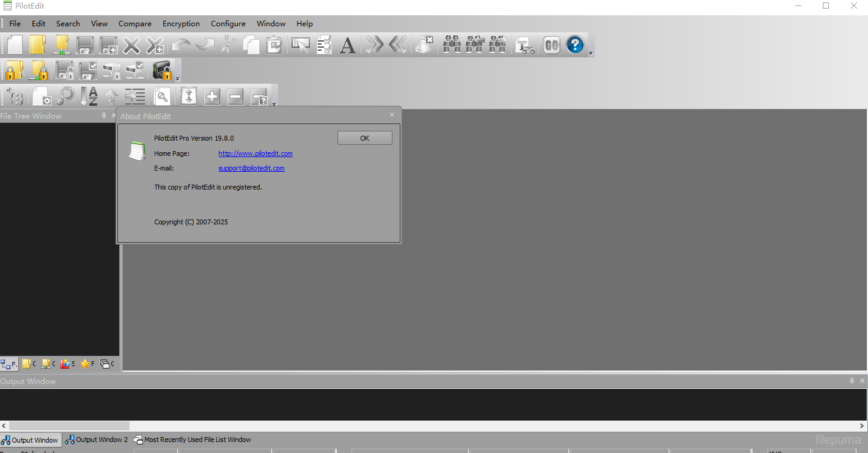Click the support@pilotedit.com email link
Viewport: 868px width, 453px height.
click(251, 168)
